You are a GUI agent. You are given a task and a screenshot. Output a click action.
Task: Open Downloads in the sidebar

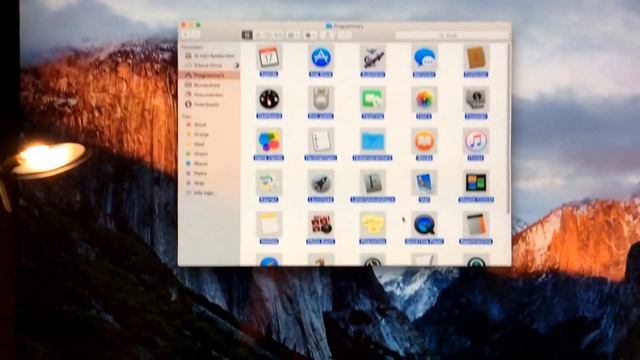[210, 104]
